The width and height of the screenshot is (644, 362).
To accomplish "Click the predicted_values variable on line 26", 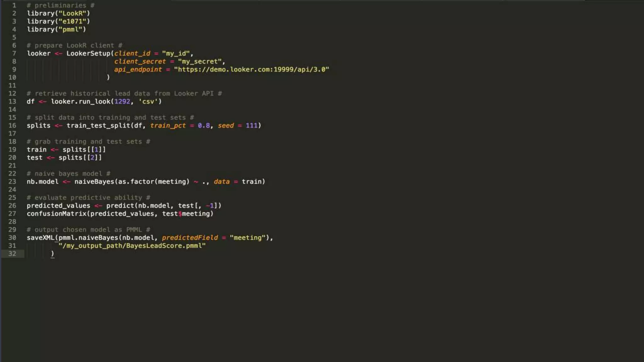I will tap(58, 206).
